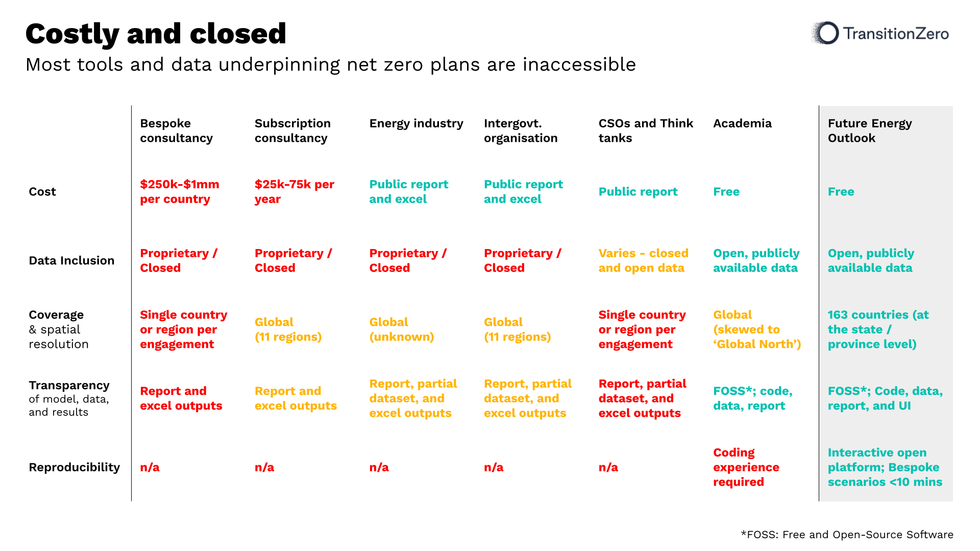Click 'Free' cost label under Academia column

click(x=727, y=186)
